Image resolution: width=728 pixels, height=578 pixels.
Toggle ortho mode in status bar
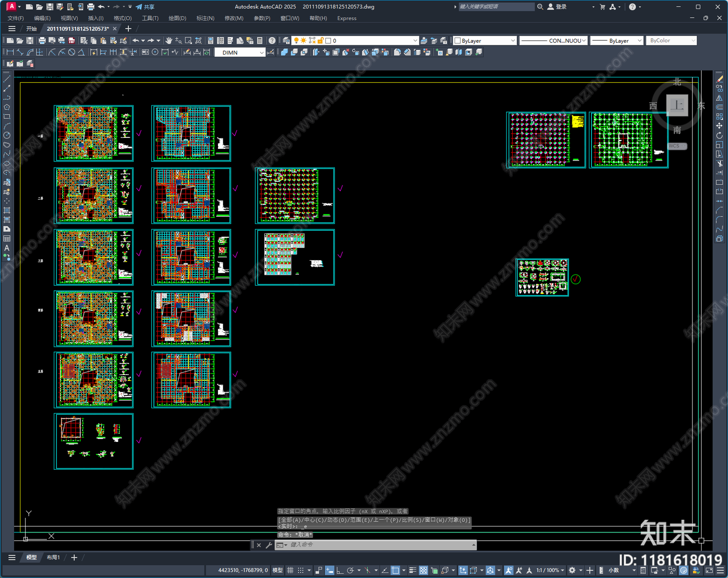[x=340, y=570]
